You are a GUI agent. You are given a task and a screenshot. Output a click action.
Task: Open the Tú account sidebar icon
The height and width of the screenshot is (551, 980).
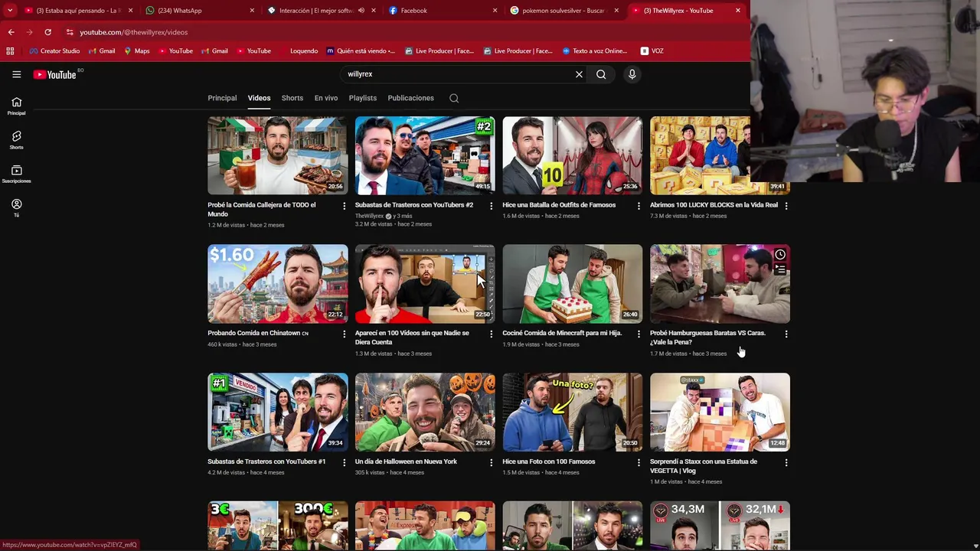click(x=16, y=207)
